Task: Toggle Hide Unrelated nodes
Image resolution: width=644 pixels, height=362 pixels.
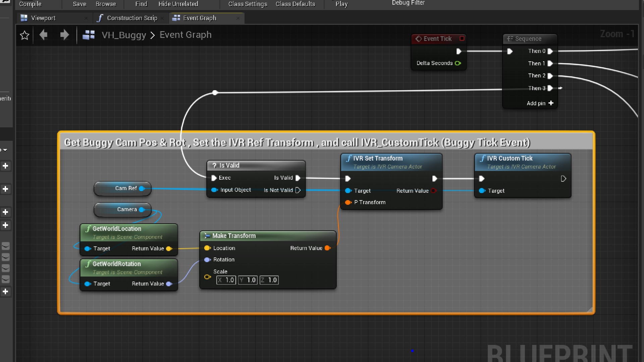Action: tap(178, 4)
